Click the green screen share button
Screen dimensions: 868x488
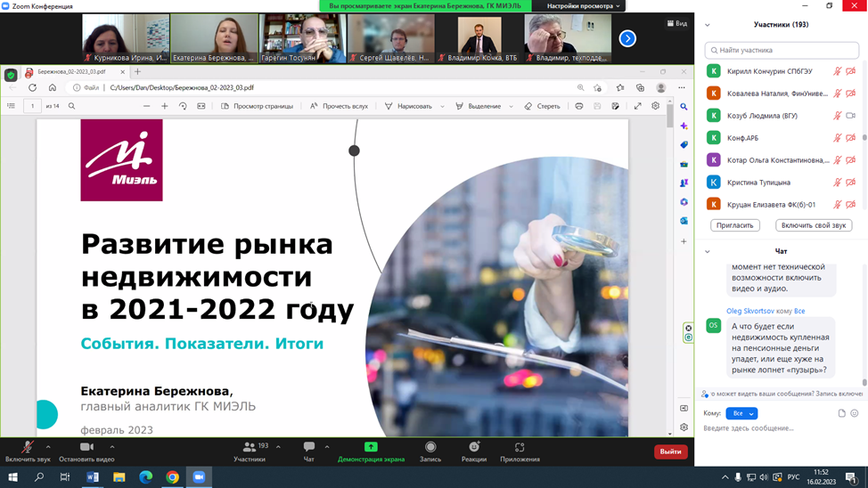click(x=371, y=447)
